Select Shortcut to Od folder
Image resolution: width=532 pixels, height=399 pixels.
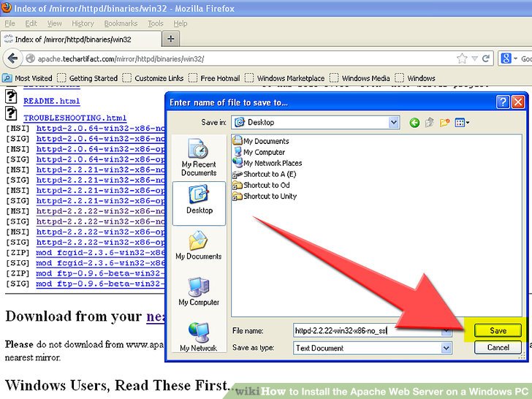click(x=262, y=186)
